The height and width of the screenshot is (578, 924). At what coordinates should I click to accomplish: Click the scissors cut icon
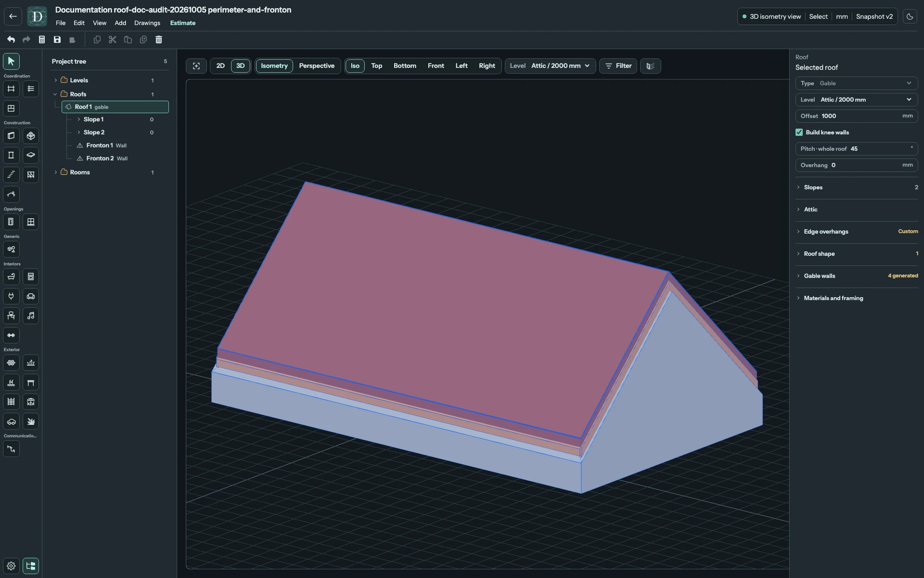(x=113, y=39)
